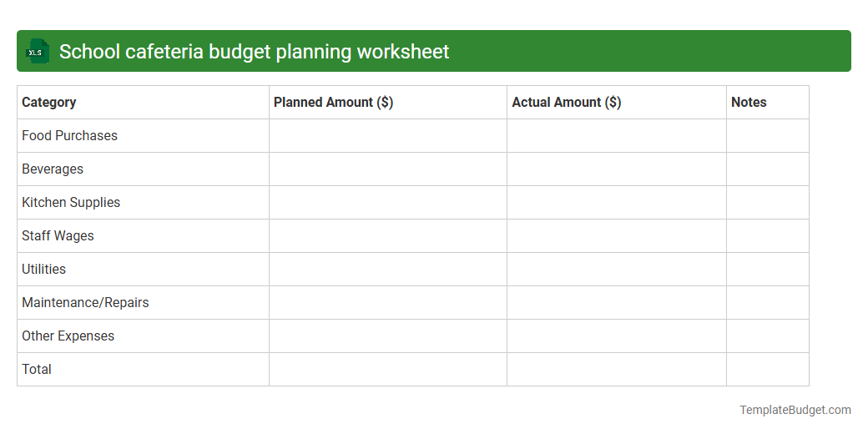
Task: Click Notes cell for Maintenance/Repairs
Action: pos(768,303)
